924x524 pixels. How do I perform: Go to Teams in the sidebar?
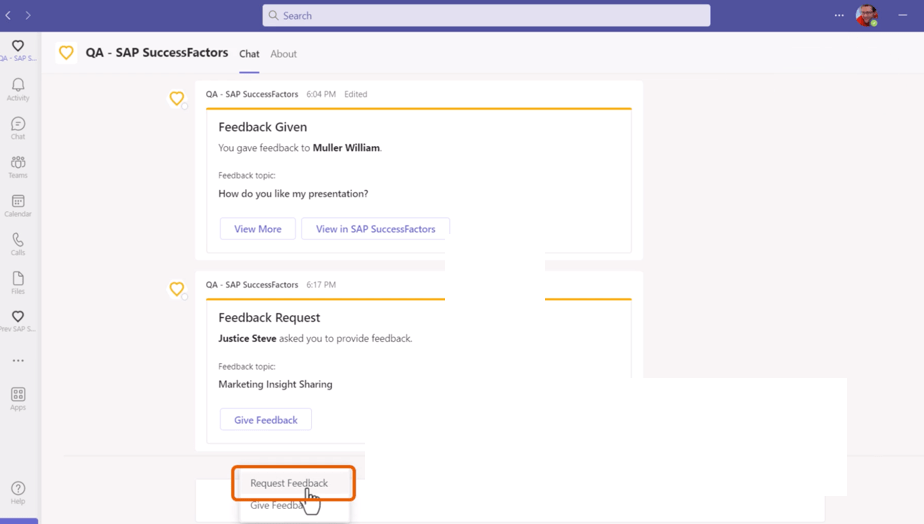(x=18, y=166)
